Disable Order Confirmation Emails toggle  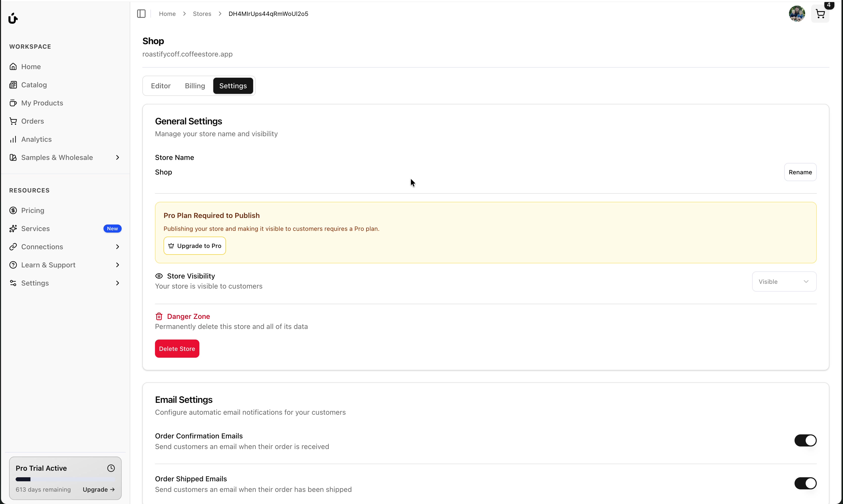pos(805,440)
